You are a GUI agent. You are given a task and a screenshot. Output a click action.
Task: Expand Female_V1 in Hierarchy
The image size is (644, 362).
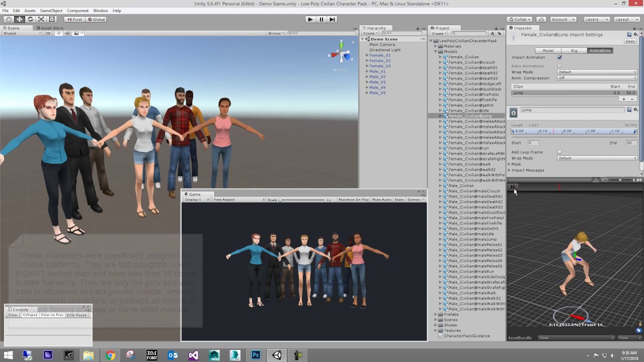367,55
